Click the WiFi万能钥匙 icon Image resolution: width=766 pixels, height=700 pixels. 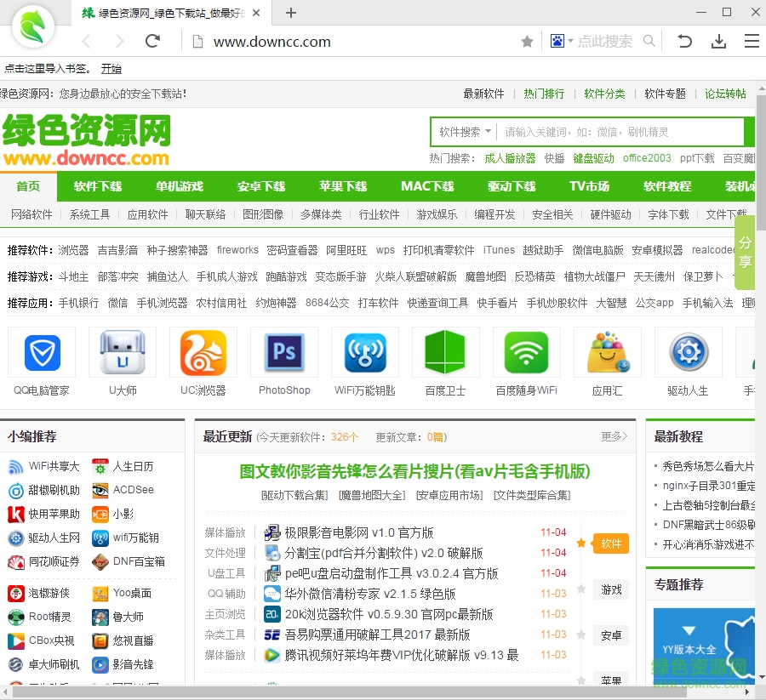tap(364, 352)
